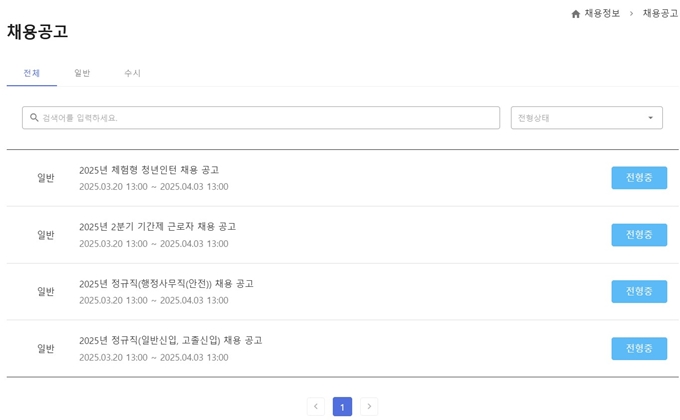Open 2025년 정규직(행정사무직(안전)) 채용 공고
680x420 pixels.
[166, 284]
